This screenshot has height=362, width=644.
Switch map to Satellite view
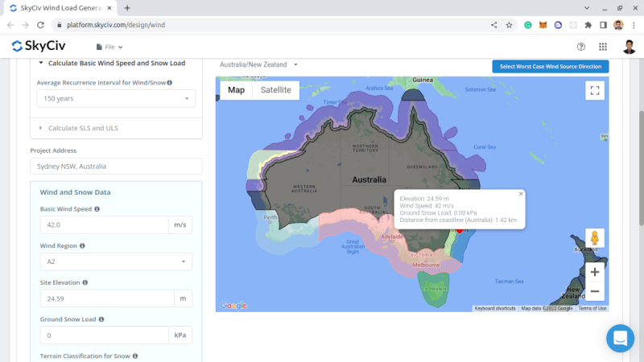(275, 90)
